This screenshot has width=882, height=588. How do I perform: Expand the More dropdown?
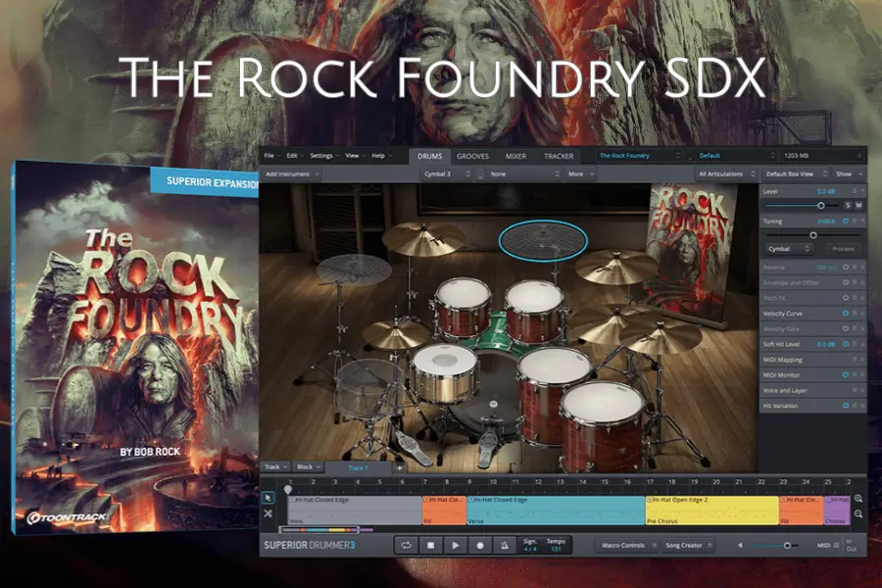[580, 174]
